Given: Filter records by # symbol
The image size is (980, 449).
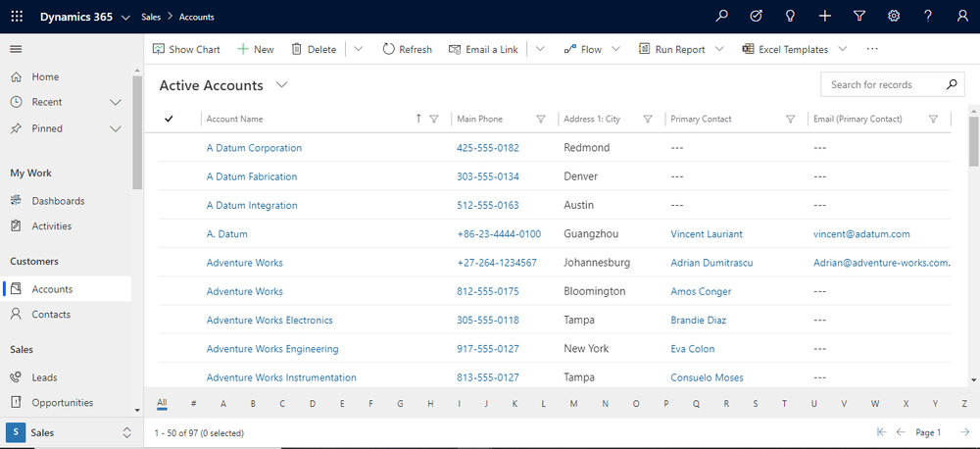Looking at the screenshot, I should point(194,403).
